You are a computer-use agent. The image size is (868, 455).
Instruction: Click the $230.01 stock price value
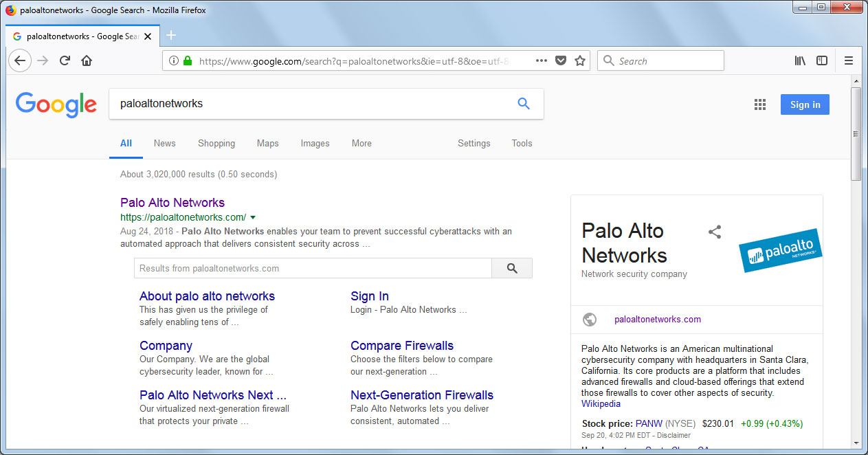718,423
